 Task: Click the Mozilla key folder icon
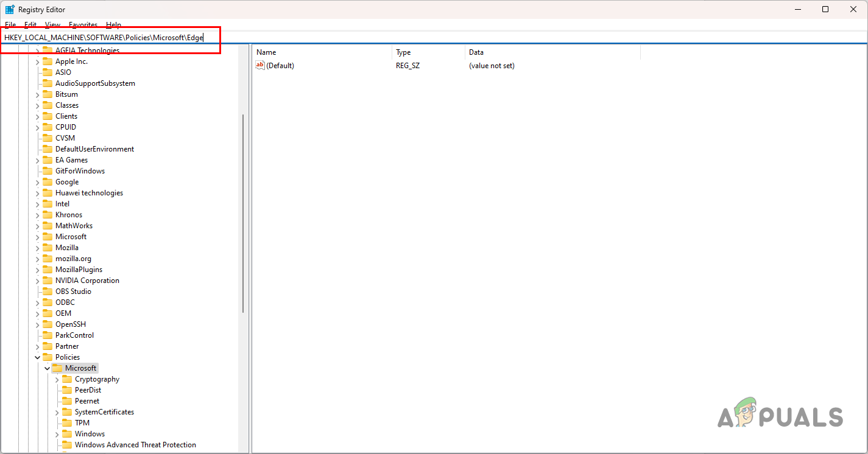tap(48, 247)
